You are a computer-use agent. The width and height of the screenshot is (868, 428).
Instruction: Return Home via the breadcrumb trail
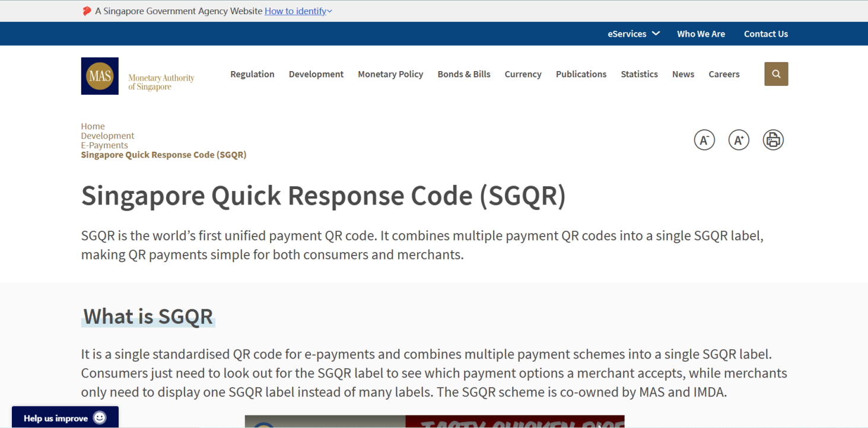93,126
